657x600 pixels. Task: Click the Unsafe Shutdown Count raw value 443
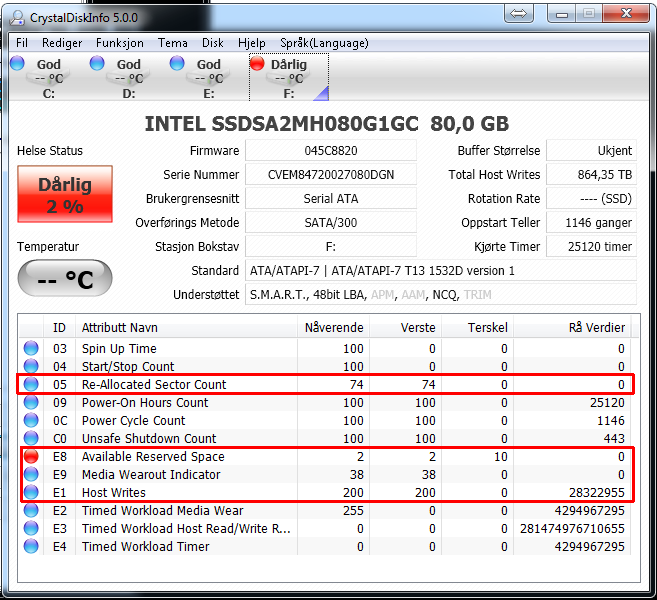point(614,438)
